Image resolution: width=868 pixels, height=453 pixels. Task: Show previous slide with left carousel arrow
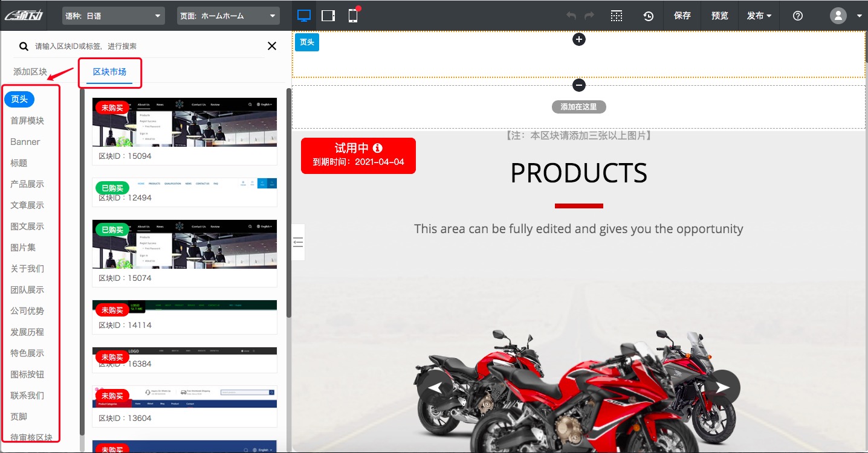pos(435,387)
